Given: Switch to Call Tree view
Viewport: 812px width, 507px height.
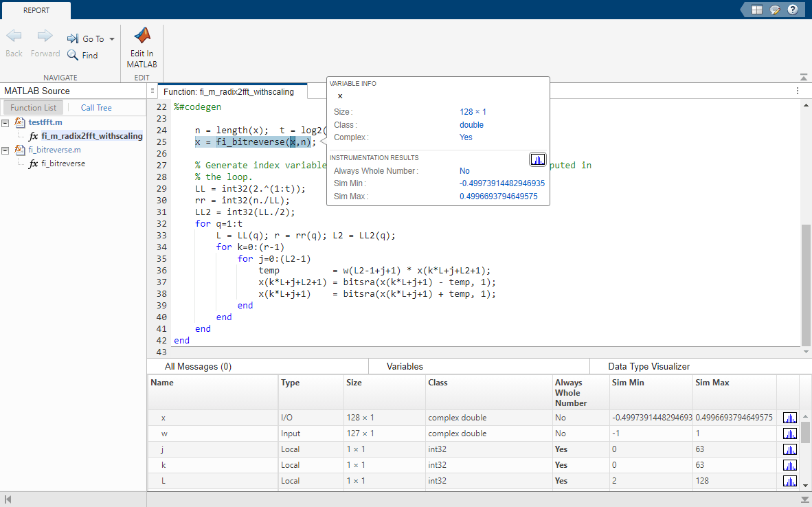Looking at the screenshot, I should click(96, 108).
